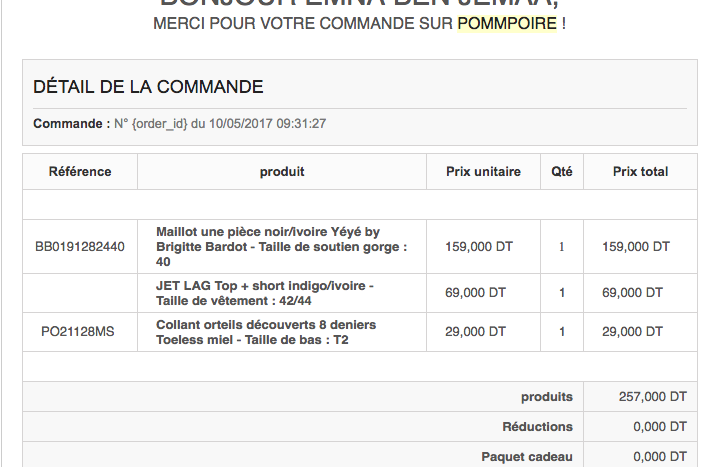The image size is (706, 470).
Task: Click reference BB0191282440
Action: pos(80,247)
